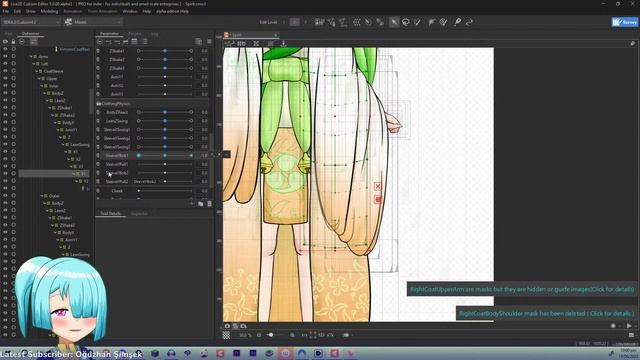
Task: Click the Windows taskbar clock
Action: pos(628,353)
